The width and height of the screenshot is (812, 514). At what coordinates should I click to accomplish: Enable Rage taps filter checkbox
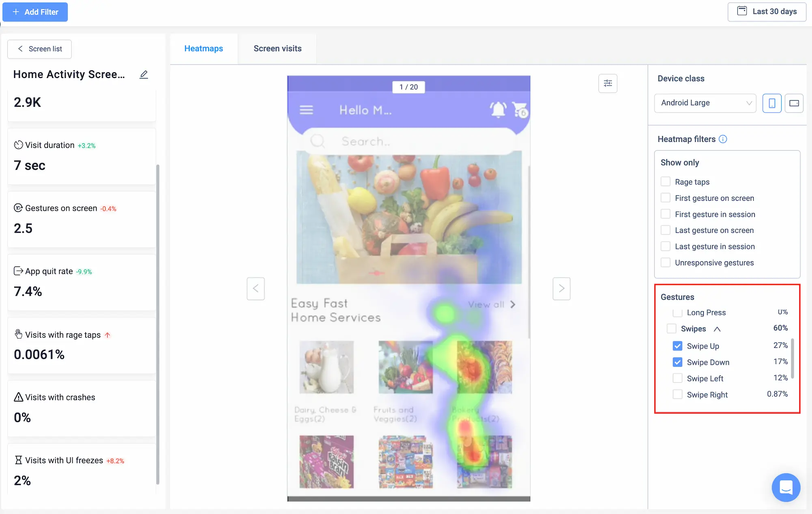pyautogui.click(x=665, y=182)
